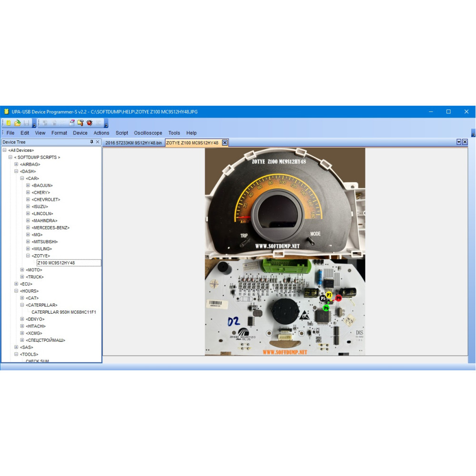Expand the DENYO node

(22, 319)
